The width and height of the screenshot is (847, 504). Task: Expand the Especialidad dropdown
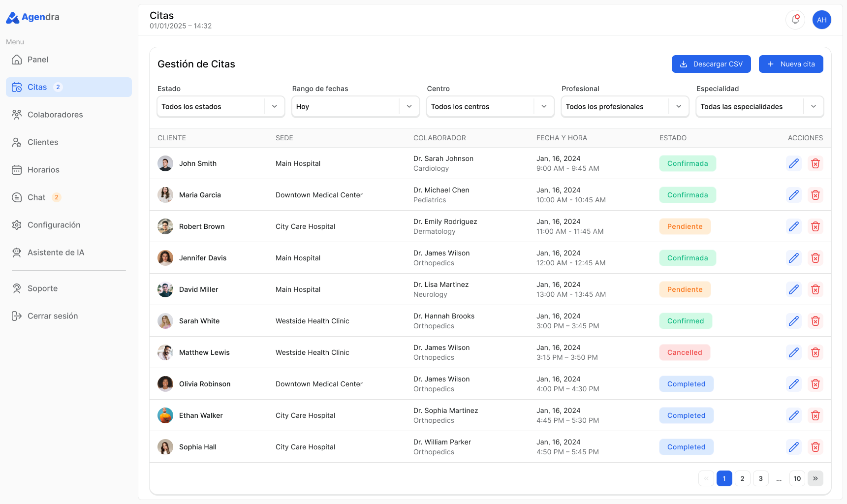click(760, 106)
